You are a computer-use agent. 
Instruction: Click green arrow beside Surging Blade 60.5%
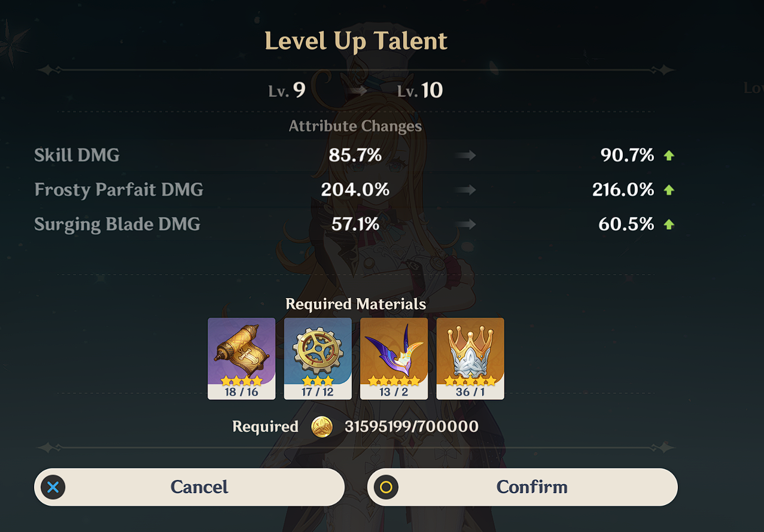669,224
